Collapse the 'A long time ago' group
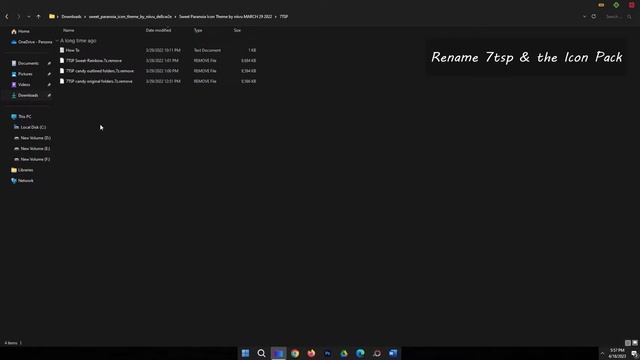Viewport: 640px width, 360px height. [58, 41]
